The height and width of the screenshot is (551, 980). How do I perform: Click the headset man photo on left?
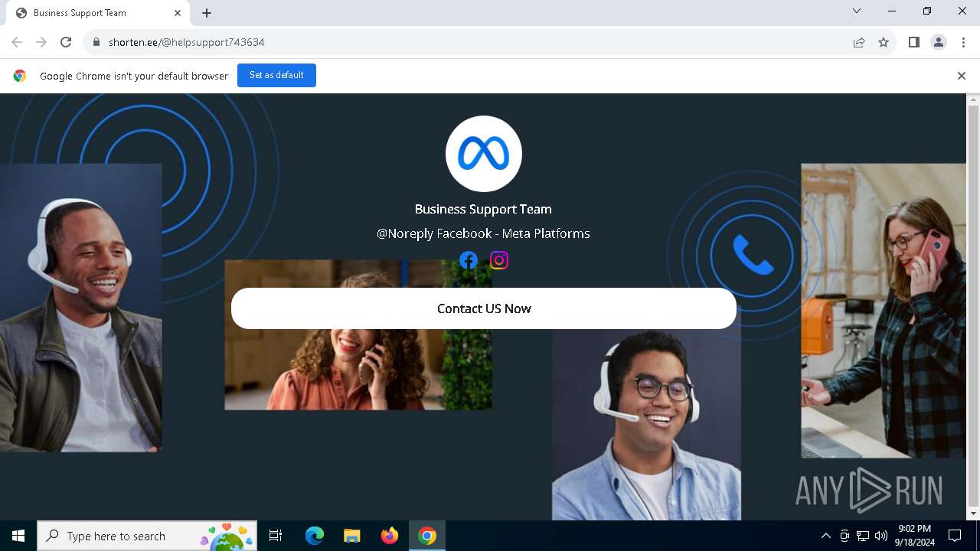[x=80, y=308]
